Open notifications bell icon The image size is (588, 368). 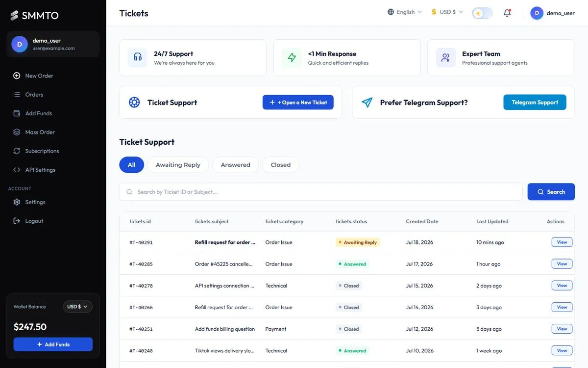[x=507, y=13]
